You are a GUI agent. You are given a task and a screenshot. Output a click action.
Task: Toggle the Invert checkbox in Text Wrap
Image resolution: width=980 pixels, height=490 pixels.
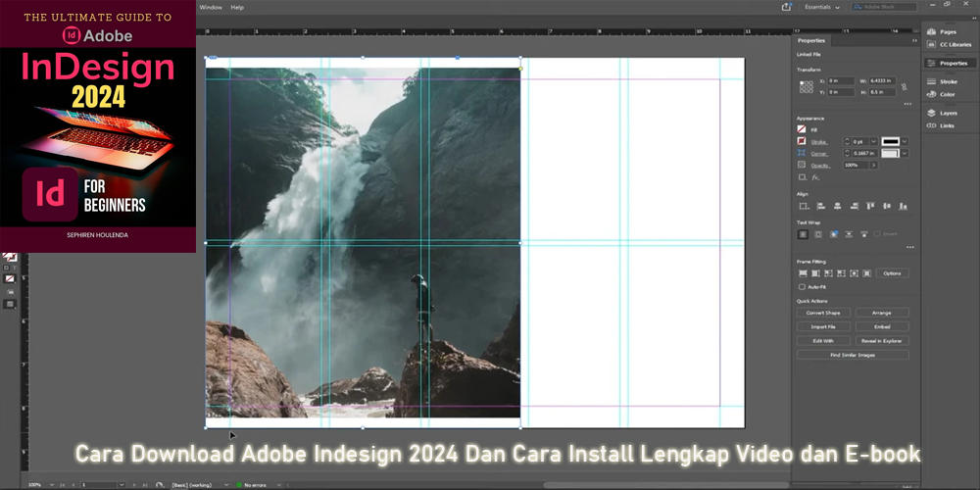point(877,234)
